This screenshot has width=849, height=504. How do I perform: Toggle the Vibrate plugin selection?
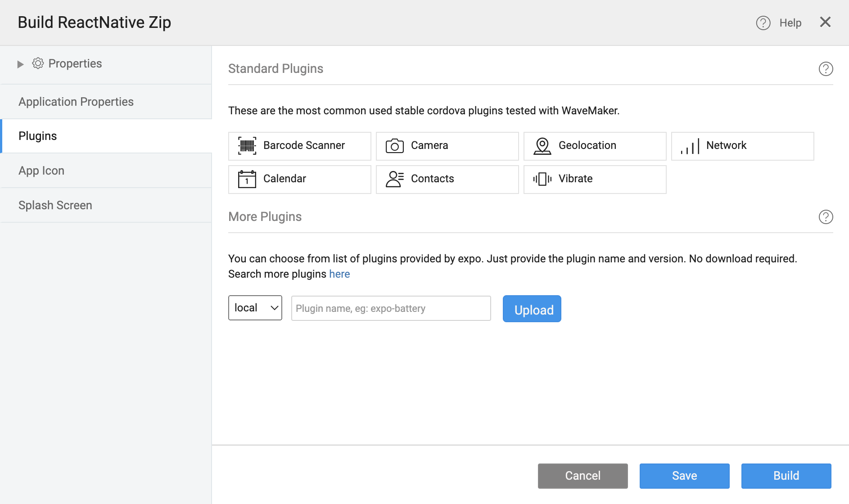594,179
